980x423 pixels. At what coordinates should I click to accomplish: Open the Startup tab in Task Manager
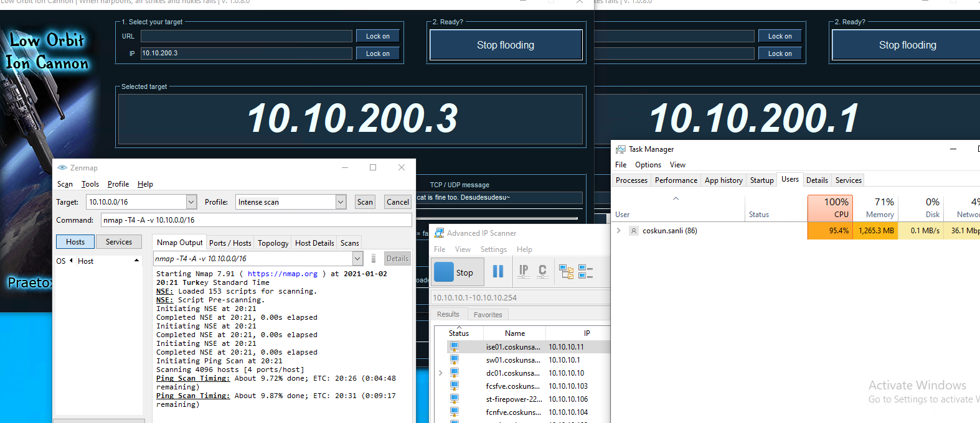[x=762, y=180]
